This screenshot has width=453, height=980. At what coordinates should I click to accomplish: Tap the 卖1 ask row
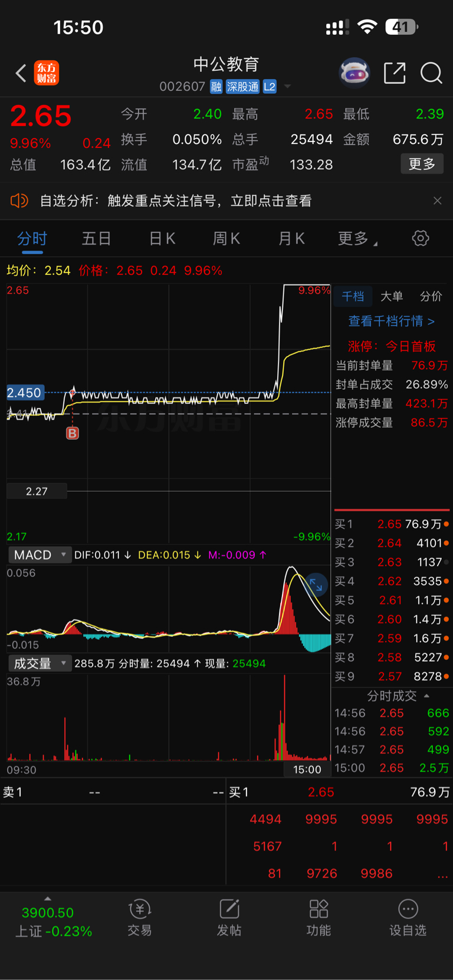click(113, 792)
